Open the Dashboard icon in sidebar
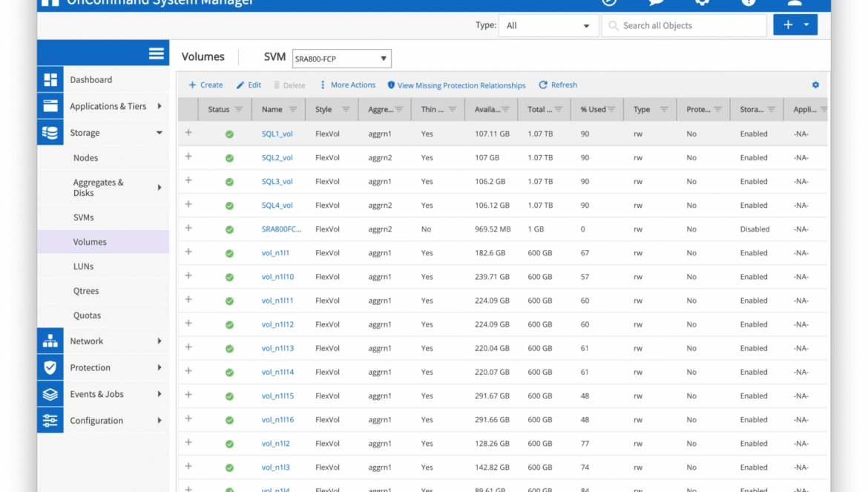Viewport: 868px width, 492px height. click(x=50, y=79)
